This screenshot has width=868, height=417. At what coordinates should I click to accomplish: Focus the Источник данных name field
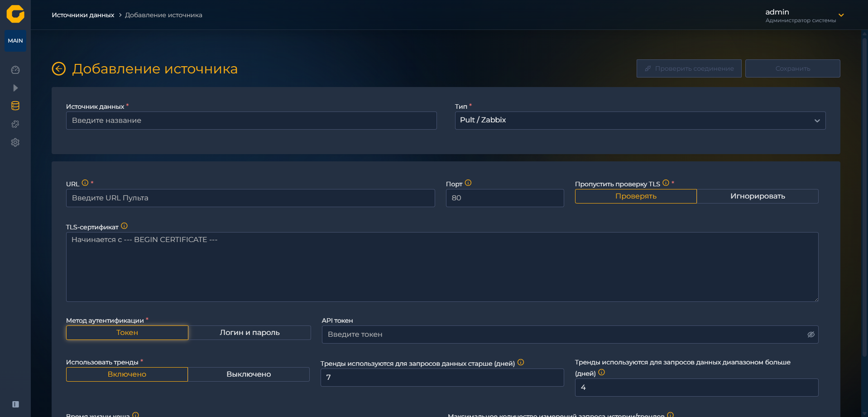pyautogui.click(x=251, y=121)
